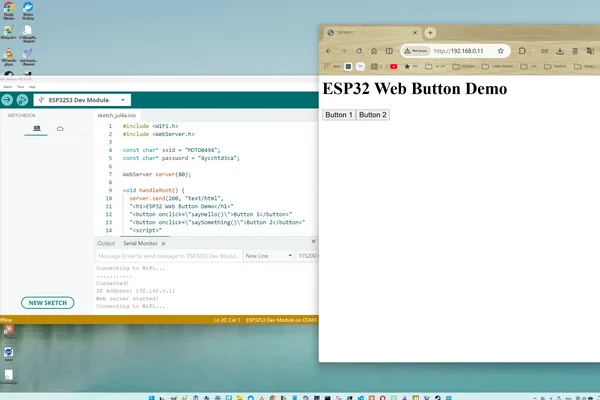Click code line 7 'WebServer server(80);'
Viewport: 600px width, 400px height.
157,175
